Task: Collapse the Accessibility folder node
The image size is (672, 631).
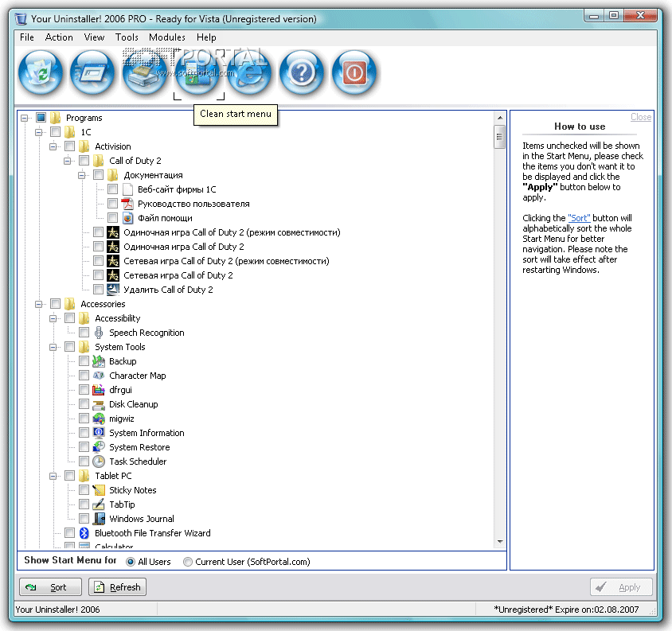Action: click(53, 318)
